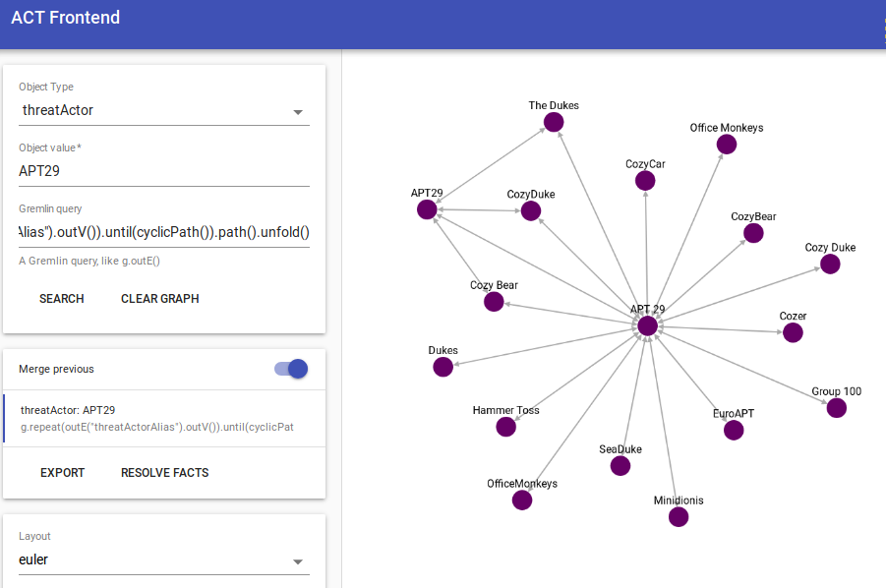Image resolution: width=886 pixels, height=588 pixels.
Task: Select the Cozer graph node
Action: click(x=793, y=332)
